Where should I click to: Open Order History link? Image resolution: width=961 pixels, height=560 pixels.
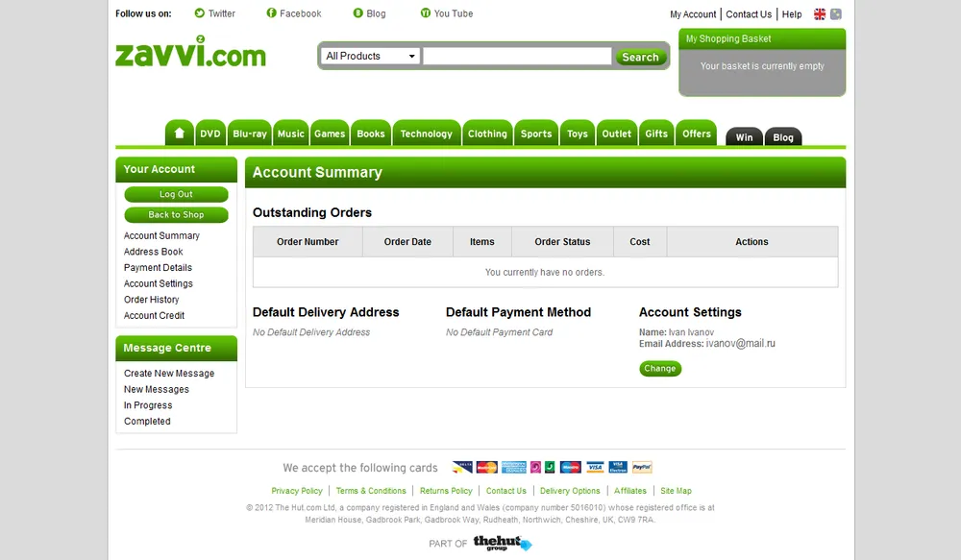click(x=152, y=300)
